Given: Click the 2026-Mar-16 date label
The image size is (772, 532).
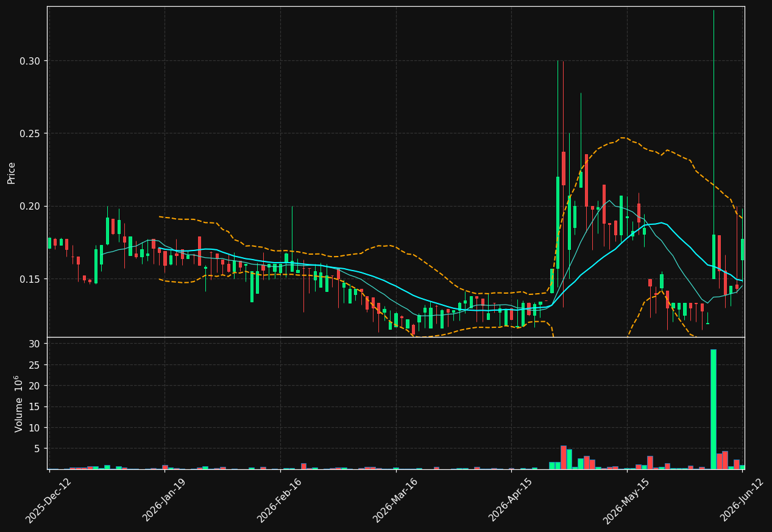Looking at the screenshot, I should coord(395,500).
